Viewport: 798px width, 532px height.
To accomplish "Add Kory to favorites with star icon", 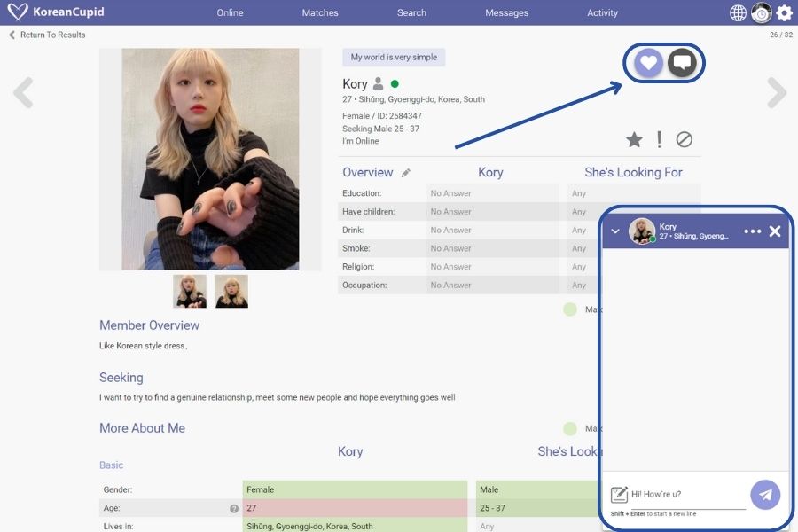I will click(x=634, y=139).
